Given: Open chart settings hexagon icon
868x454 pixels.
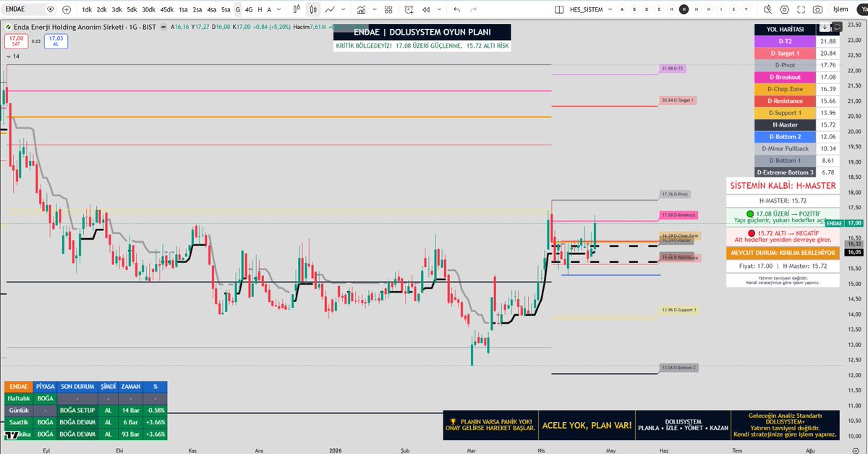Looking at the screenshot, I should tap(783, 10).
